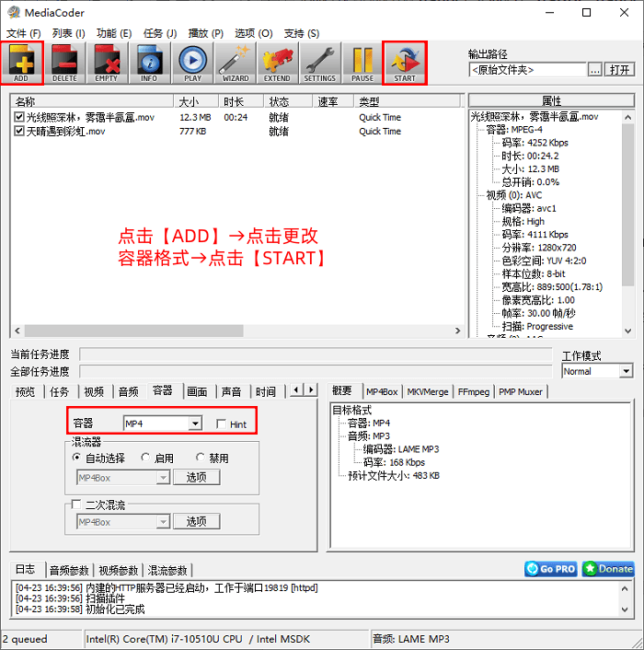Click the log panel scroll down arrow
644x650 pixels.
pyautogui.click(x=625, y=609)
